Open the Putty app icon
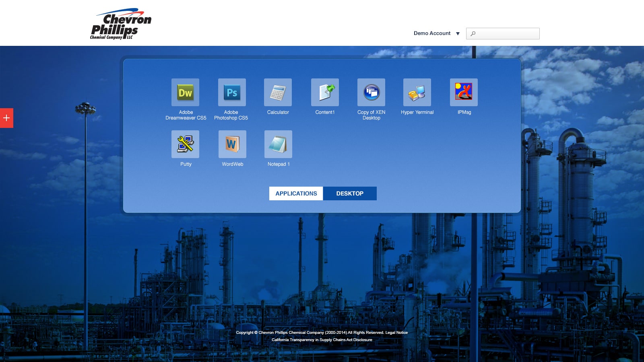 [185, 144]
